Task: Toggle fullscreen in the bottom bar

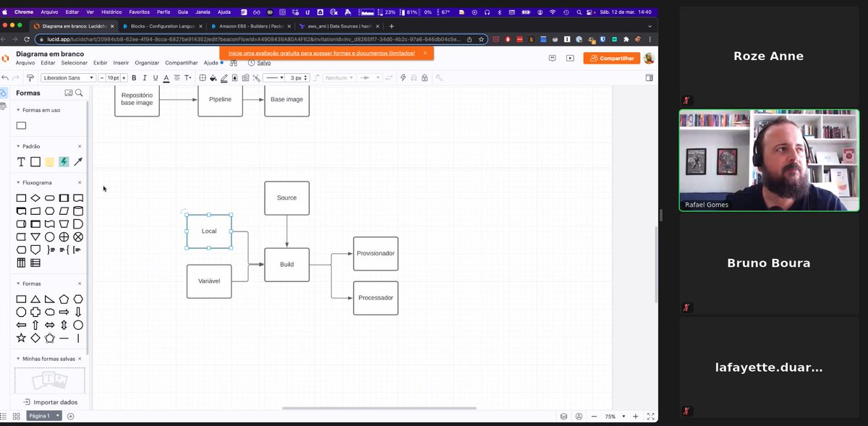Action: click(x=650, y=417)
